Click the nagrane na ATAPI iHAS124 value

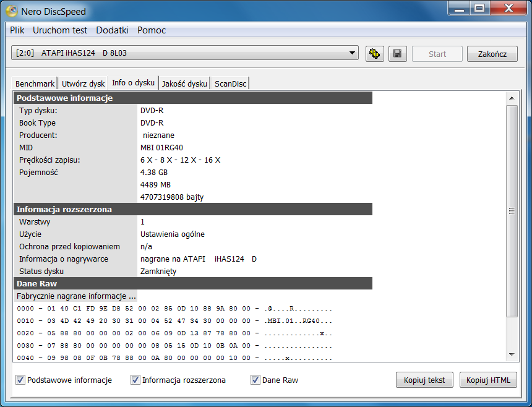[199, 259]
